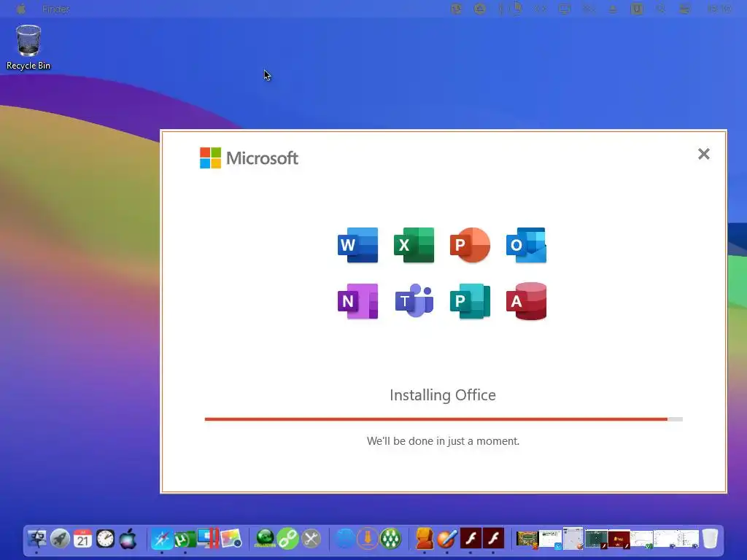The width and height of the screenshot is (747, 560).
Task: Click the "Installing Office" heading text
Action: point(443,394)
